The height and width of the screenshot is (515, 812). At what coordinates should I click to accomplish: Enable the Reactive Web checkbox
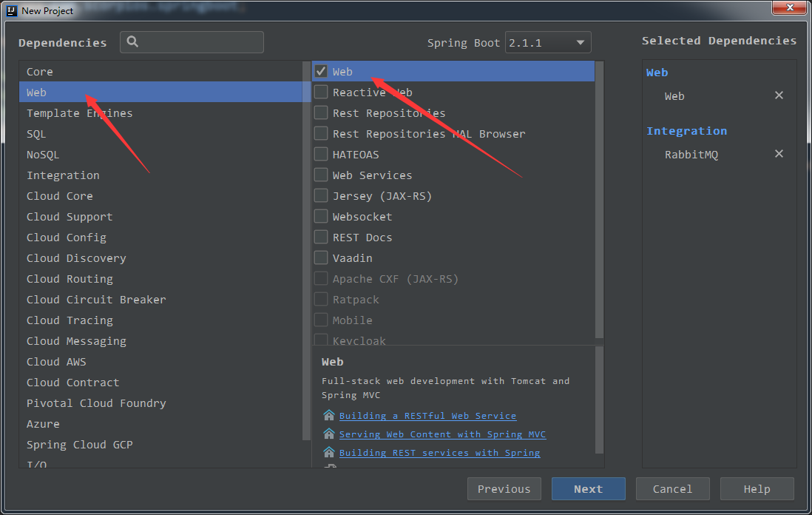tap(321, 92)
